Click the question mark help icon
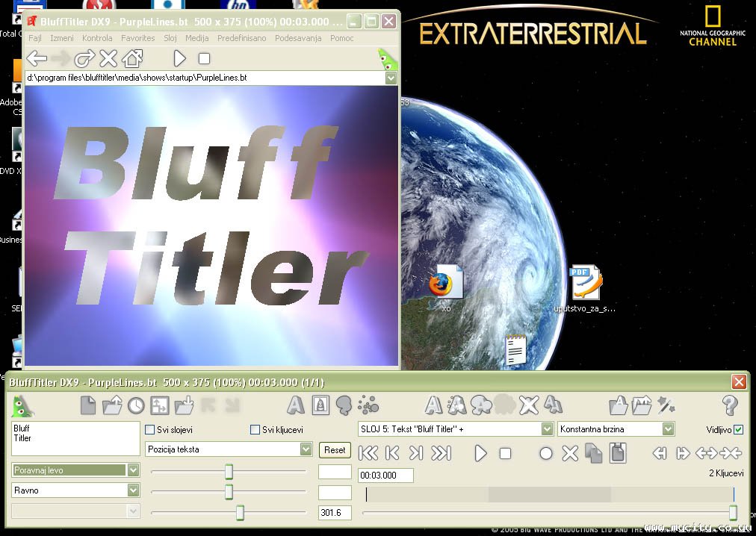This screenshot has height=536, width=756. pos(730,405)
